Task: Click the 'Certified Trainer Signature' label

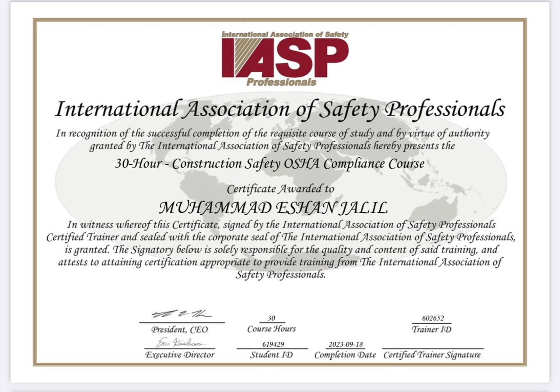Action: point(432,355)
